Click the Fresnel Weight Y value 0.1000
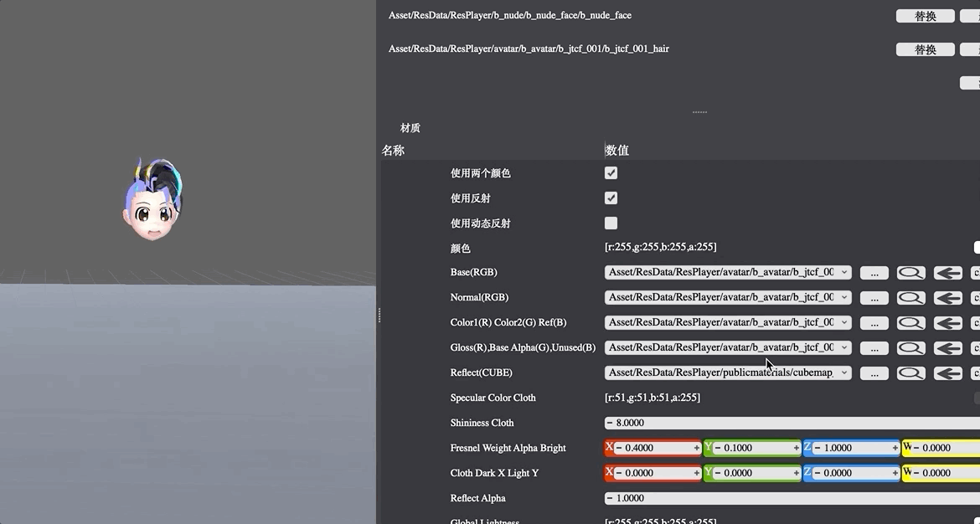The image size is (980, 524). point(738,448)
